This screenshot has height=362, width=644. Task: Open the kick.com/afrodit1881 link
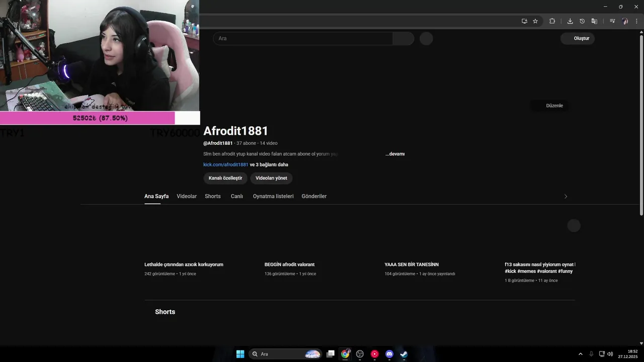click(225, 164)
